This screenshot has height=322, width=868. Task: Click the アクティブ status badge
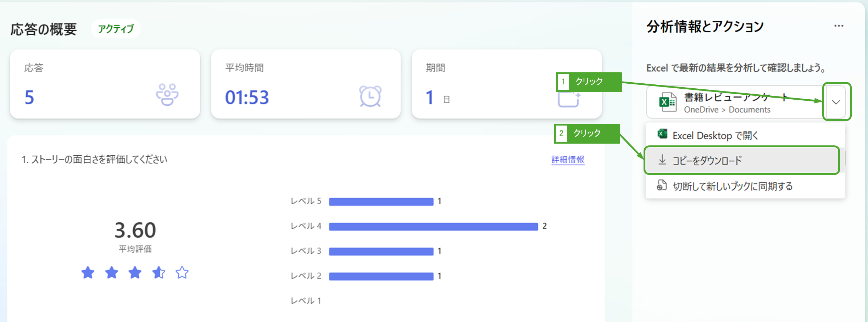116,29
